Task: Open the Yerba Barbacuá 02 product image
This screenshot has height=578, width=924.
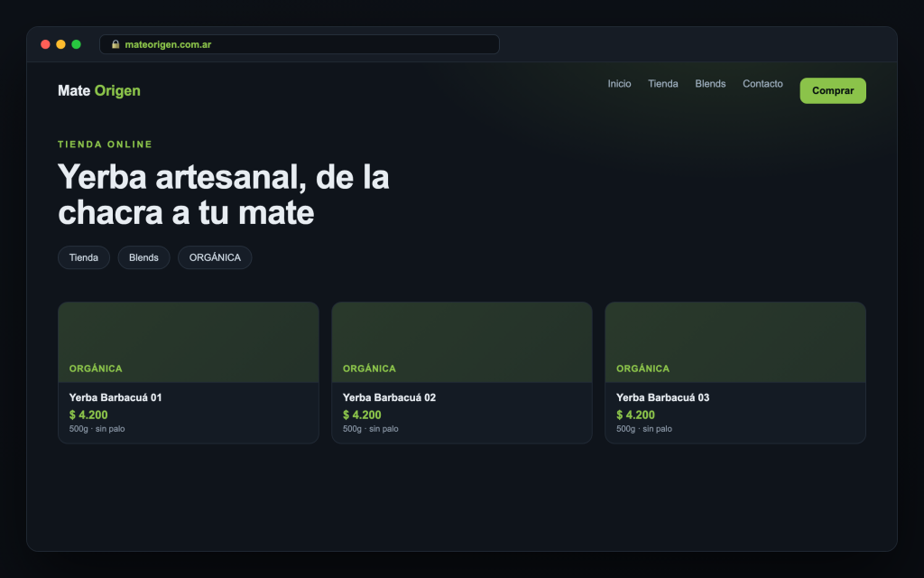Action: [462, 342]
